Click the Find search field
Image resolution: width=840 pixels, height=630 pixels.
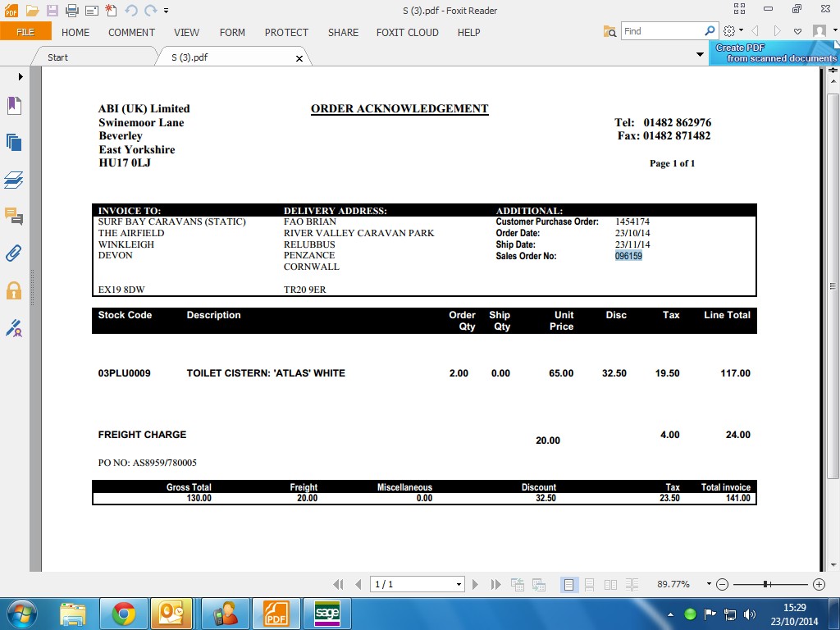(662, 31)
